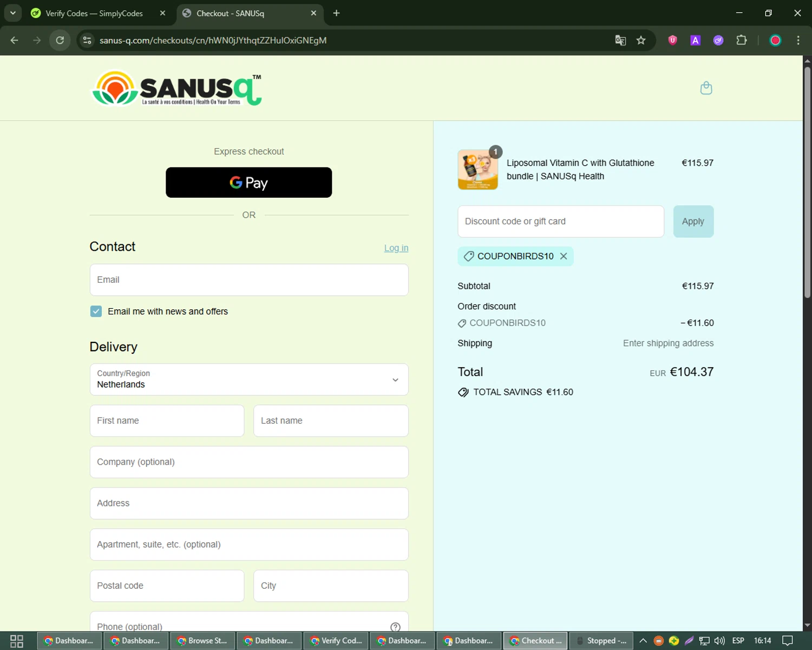Click the site information icon in the address bar
The height and width of the screenshot is (650, 812).
(x=87, y=40)
